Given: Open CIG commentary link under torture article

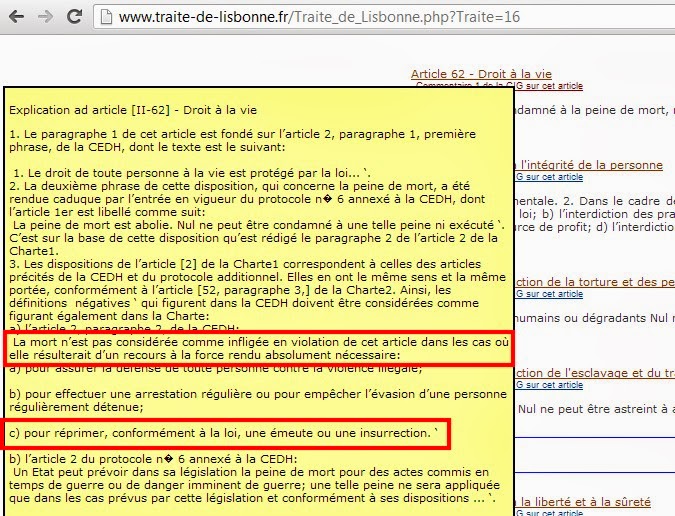Looking at the screenshot, I should (x=549, y=294).
